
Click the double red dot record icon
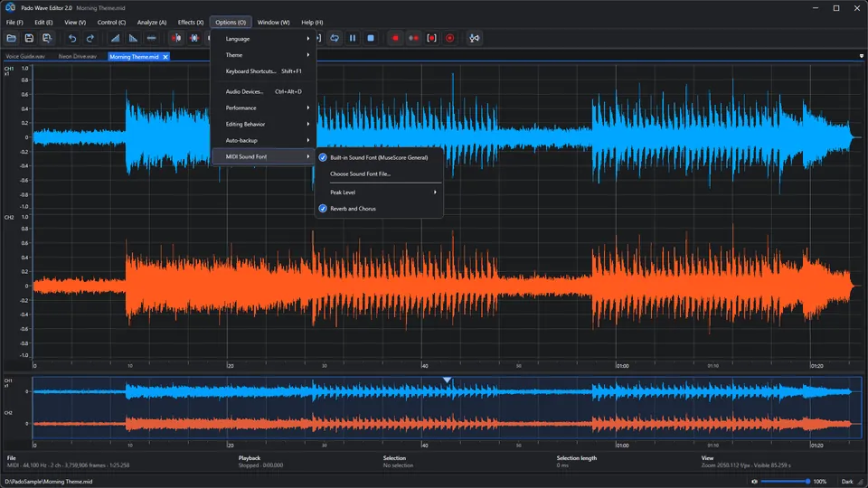413,38
